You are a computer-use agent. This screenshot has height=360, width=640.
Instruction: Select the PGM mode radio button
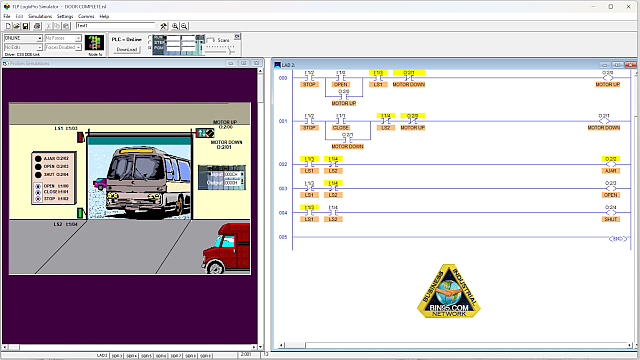coord(150,48)
